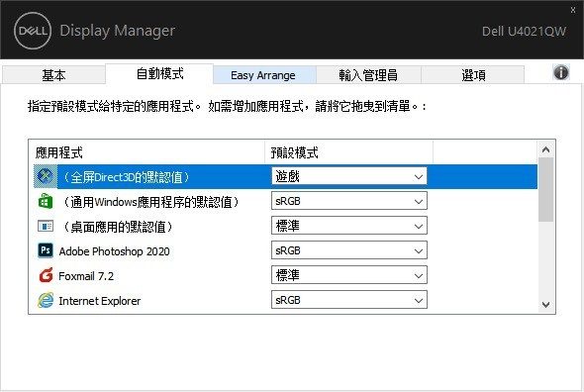The height and width of the screenshot is (392, 584).
Task: Click the 預設模式 column header
Action: (x=349, y=152)
